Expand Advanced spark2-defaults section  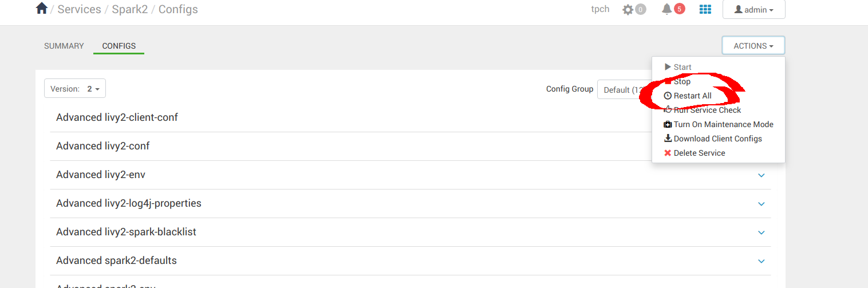[761, 261]
